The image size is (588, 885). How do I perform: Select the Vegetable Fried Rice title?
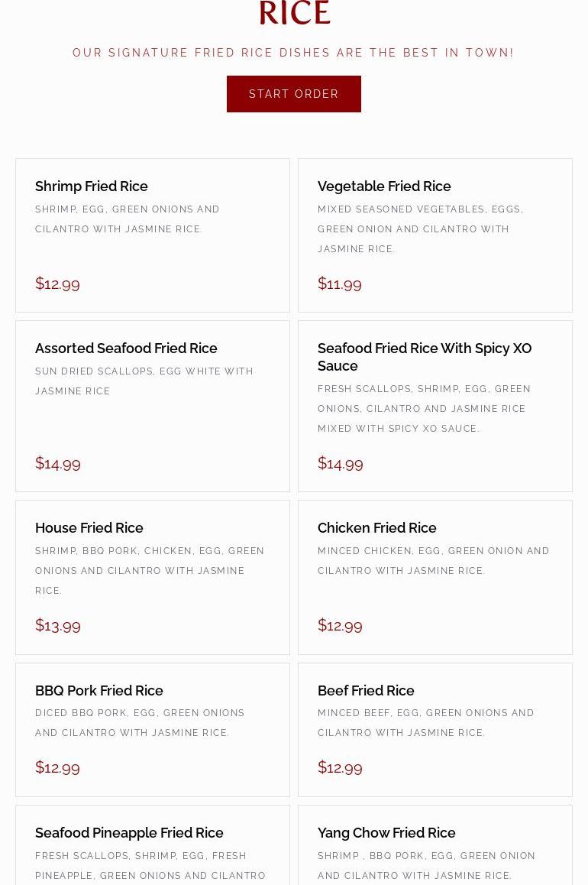(x=384, y=186)
